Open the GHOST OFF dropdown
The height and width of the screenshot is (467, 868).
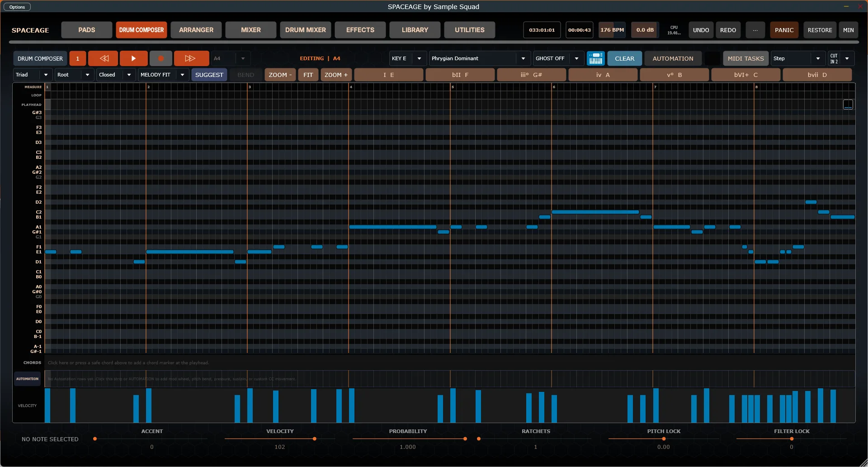pos(558,58)
